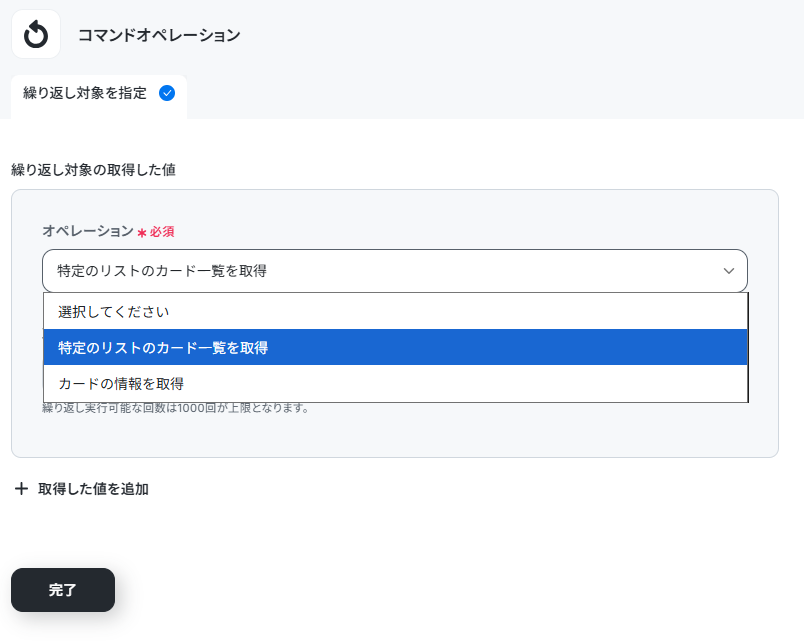Click the 取得した値を追加 link

[93, 489]
